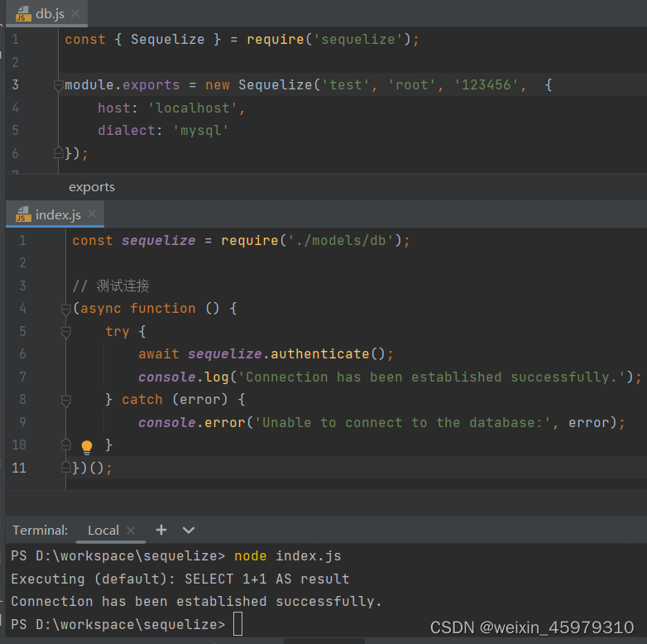The width and height of the screenshot is (647, 644).
Task: Click the terminal input cursor at the prompt
Action: [238, 624]
